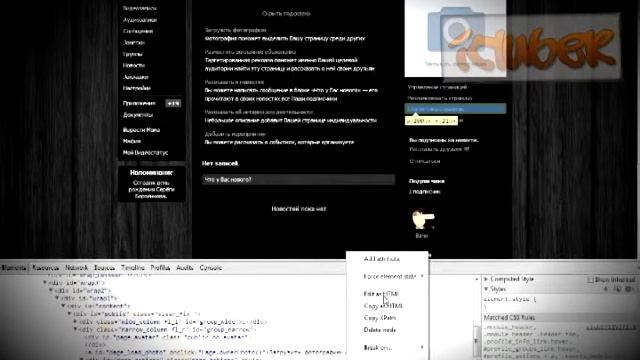Click highlighted Статистика страницы link
This screenshot has width=640, height=360.
pyautogui.click(x=455, y=109)
